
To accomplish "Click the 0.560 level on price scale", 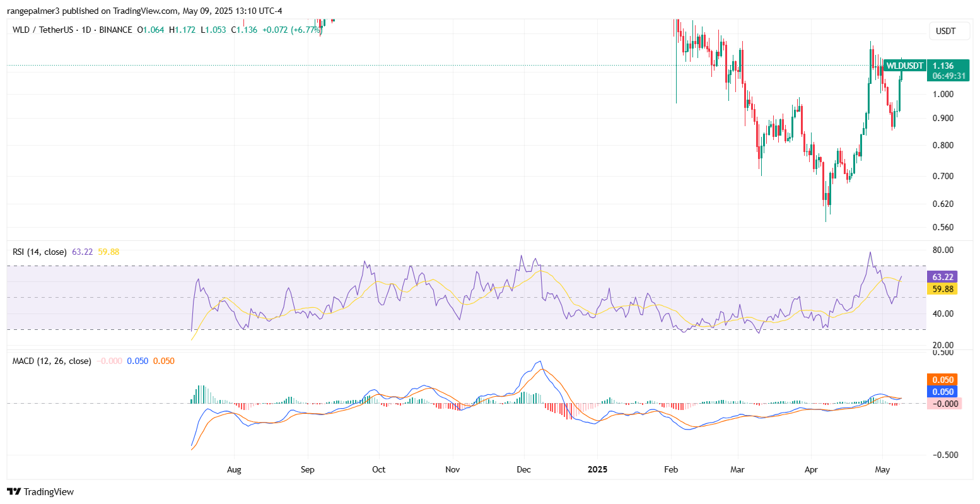I will click(x=943, y=228).
